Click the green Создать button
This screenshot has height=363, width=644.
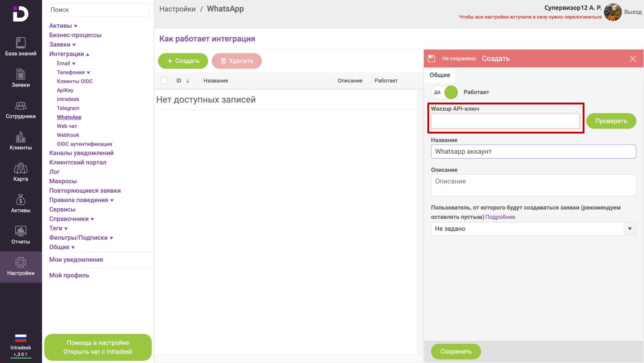183,61
